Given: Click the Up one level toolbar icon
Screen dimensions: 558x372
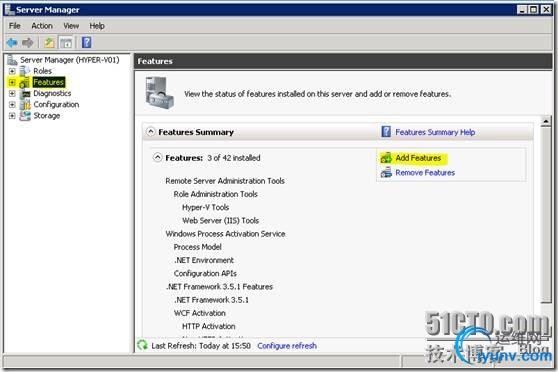Looking at the screenshot, I should (x=49, y=43).
